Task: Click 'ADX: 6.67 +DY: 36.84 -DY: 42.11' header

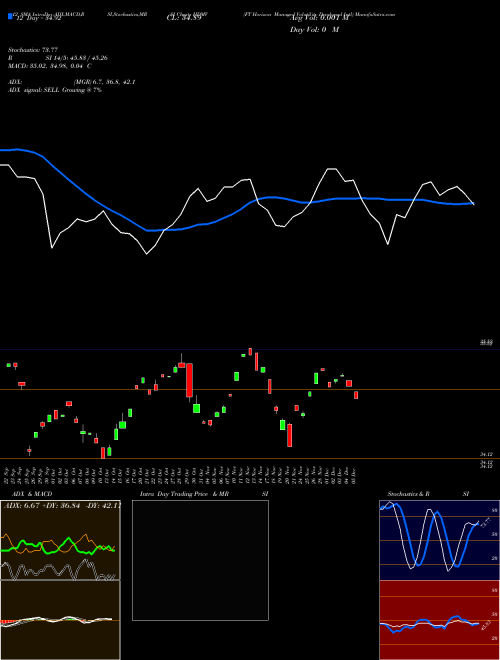Action: [x=62, y=505]
